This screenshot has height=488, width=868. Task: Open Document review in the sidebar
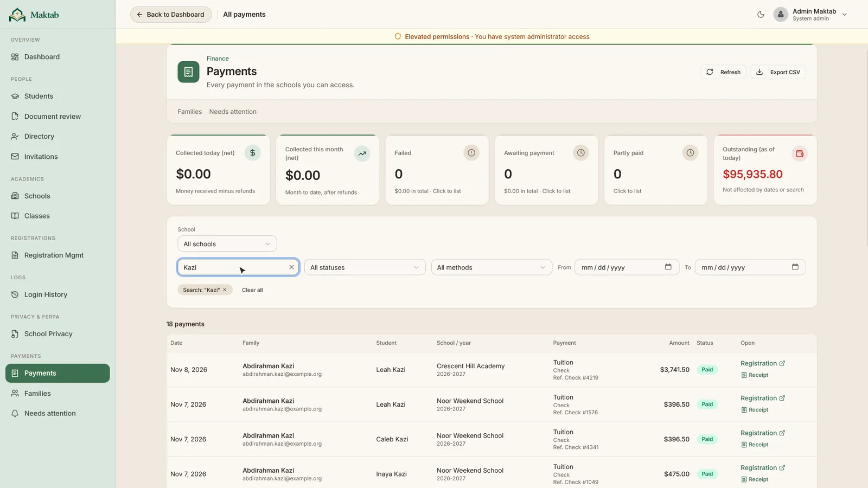coord(58,117)
